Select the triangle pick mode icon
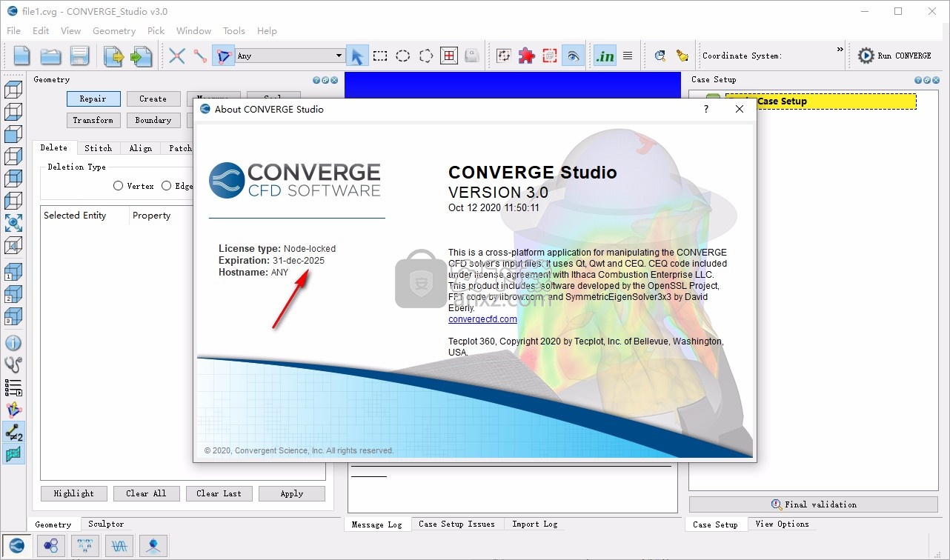Viewport: 950px width, 560px height. click(223, 56)
